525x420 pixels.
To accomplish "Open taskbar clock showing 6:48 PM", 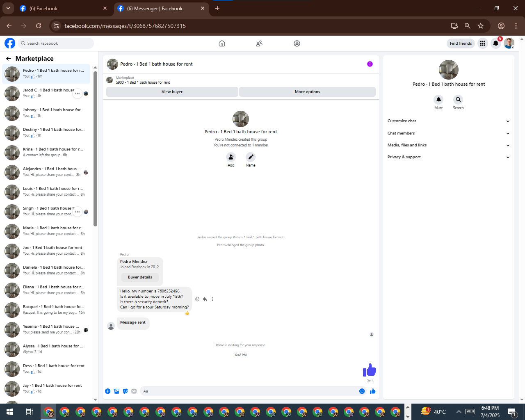I will click(x=490, y=412).
